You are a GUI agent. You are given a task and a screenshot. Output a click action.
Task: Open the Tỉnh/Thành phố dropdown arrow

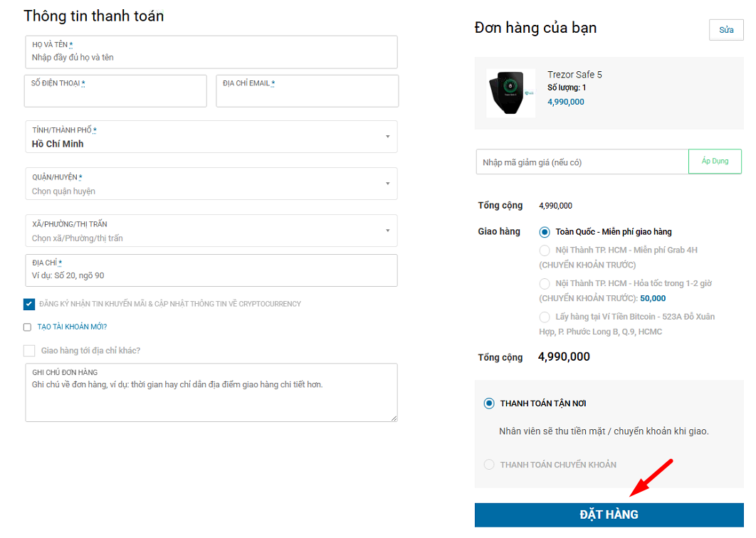click(x=388, y=137)
